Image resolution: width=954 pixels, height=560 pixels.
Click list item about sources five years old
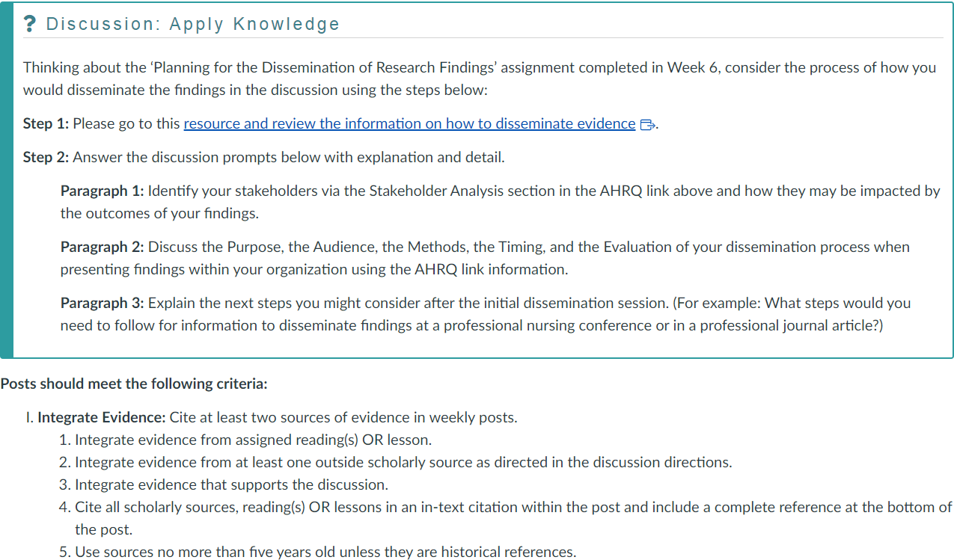[x=325, y=553]
